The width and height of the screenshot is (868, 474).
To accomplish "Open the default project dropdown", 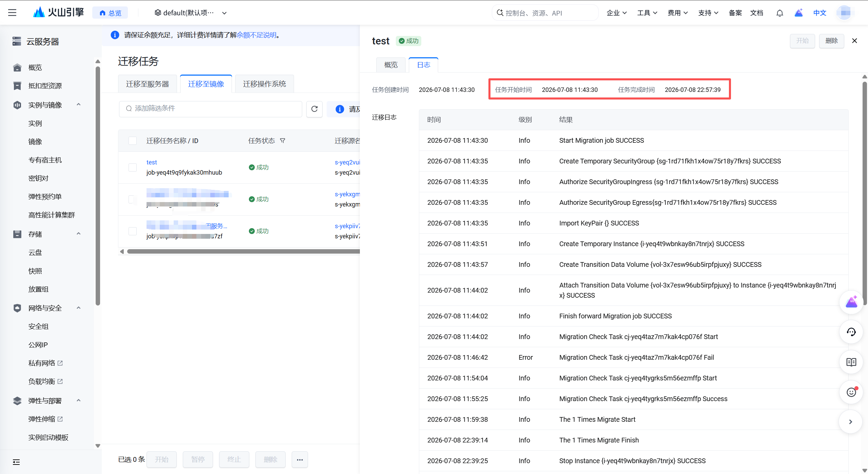I will 191,13.
